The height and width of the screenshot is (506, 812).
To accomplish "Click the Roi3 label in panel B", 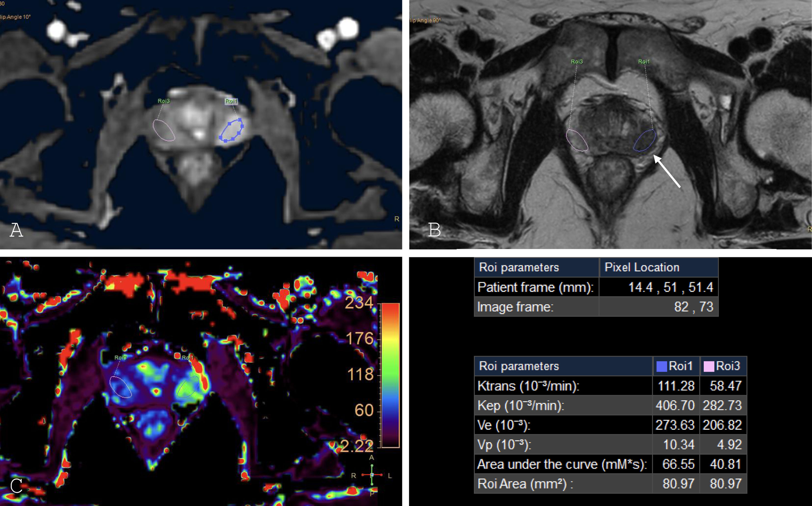I will (577, 61).
